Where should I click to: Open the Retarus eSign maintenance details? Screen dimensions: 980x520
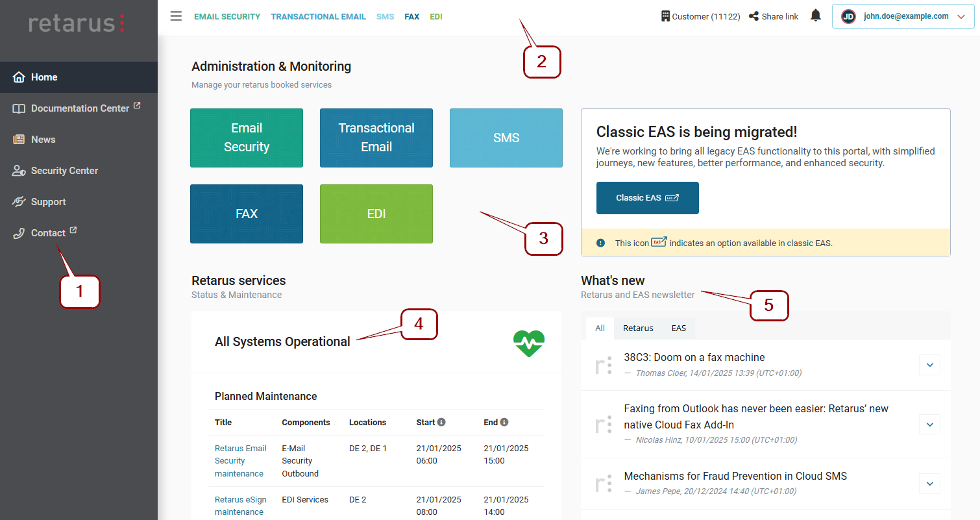pos(240,505)
